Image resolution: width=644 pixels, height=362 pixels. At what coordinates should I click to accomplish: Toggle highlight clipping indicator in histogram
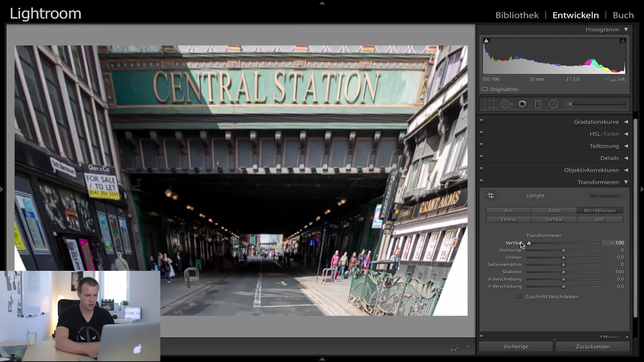[x=623, y=41]
